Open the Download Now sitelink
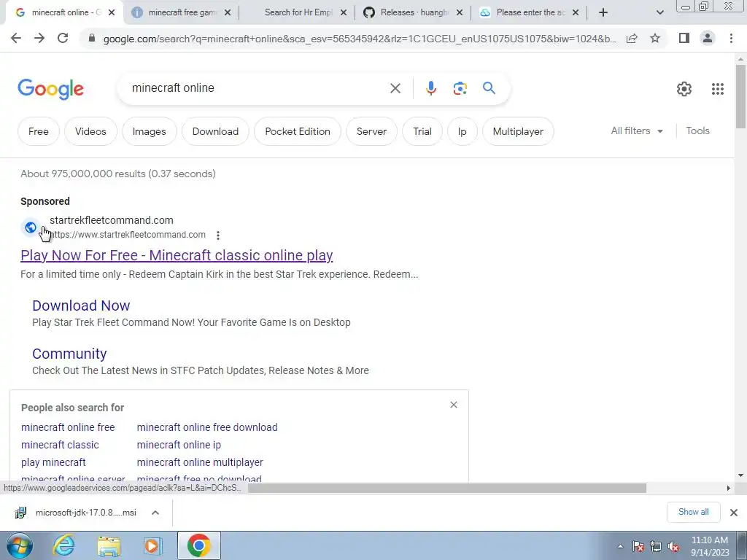747x560 pixels. [81, 306]
